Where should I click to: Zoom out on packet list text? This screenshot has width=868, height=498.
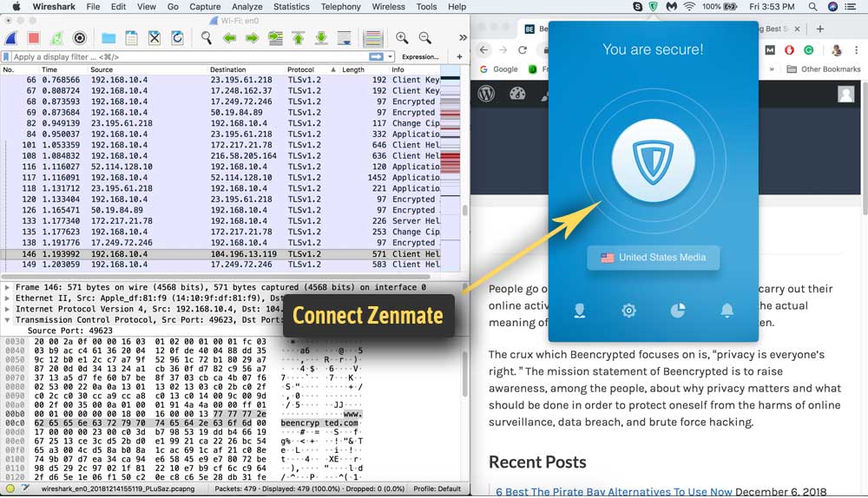424,38
